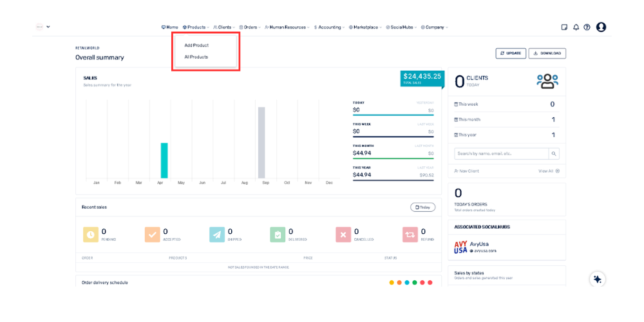Click the Pending orders clock icon
This screenshot has height=322, width=644.
click(91, 234)
